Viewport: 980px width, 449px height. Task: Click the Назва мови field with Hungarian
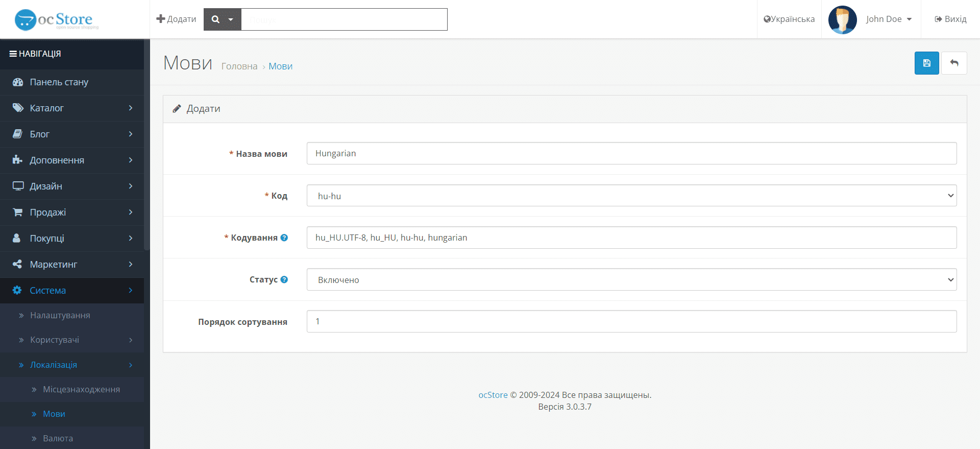click(631, 153)
